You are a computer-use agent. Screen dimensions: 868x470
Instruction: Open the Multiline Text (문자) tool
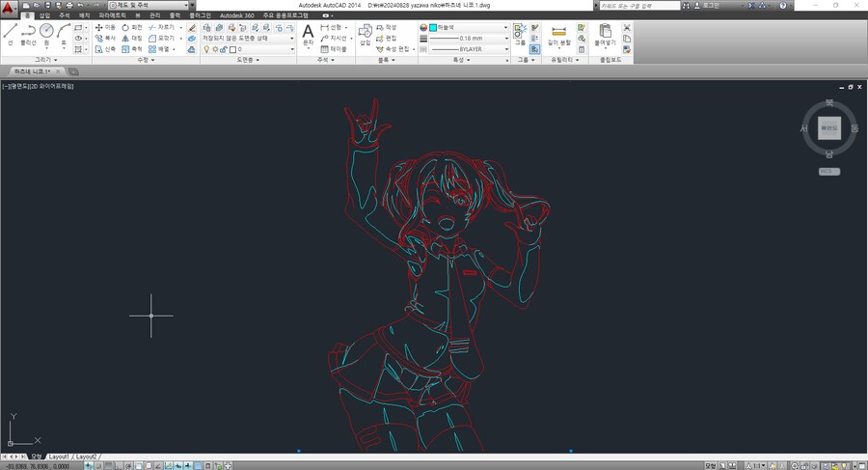click(309, 35)
